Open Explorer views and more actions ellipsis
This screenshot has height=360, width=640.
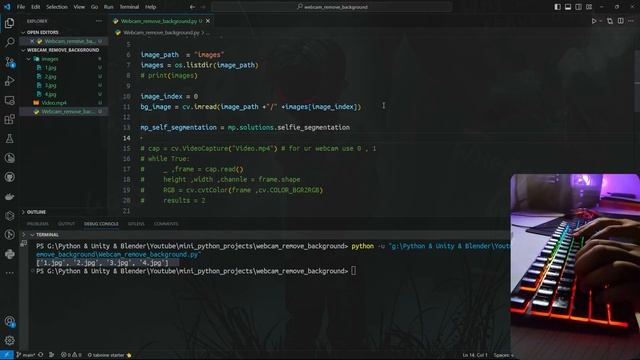(99, 21)
